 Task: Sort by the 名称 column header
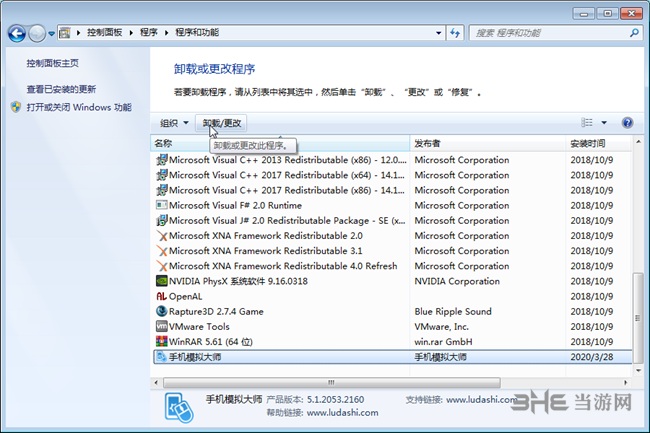coord(280,143)
